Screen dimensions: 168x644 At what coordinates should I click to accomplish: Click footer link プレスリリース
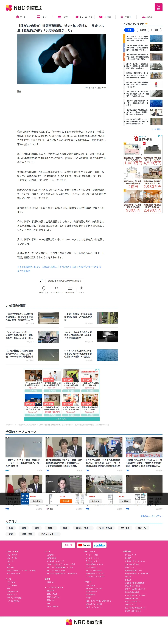(131, 555)
